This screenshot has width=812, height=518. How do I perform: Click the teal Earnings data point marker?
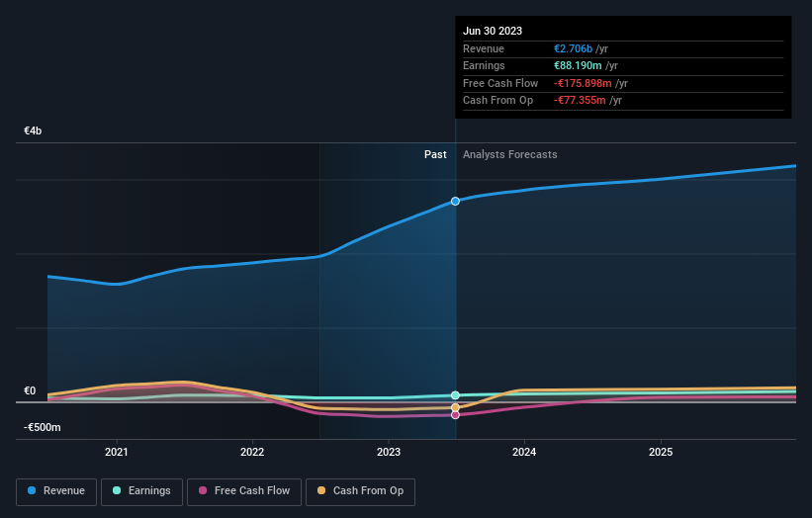[x=455, y=395]
